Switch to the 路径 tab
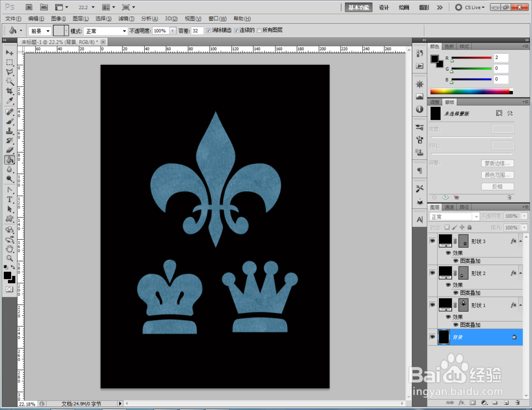 [464, 207]
